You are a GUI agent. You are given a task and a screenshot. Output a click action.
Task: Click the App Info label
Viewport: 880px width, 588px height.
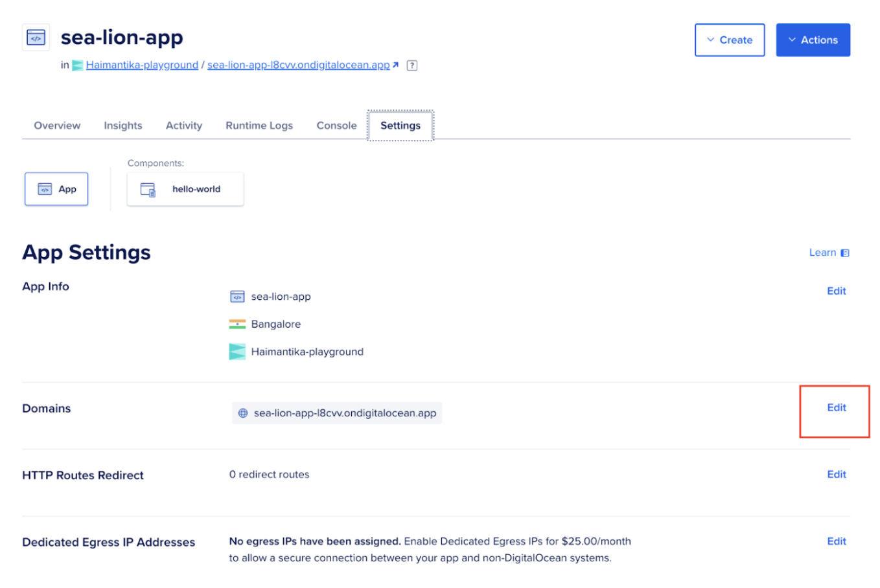(45, 286)
